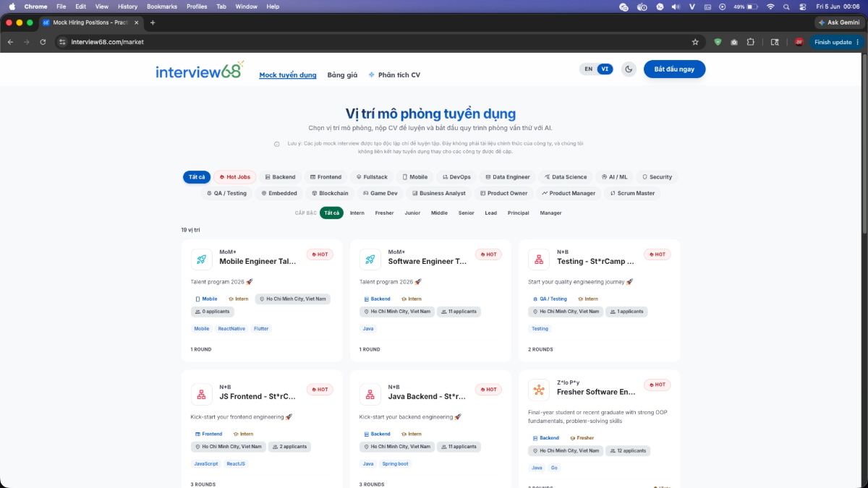This screenshot has height=488, width=868.
Task: Click 12 applicants on Fresher card
Action: [x=627, y=451]
